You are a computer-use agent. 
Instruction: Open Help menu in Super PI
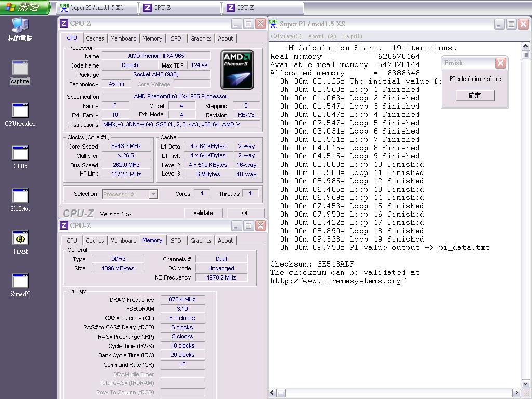point(352,36)
